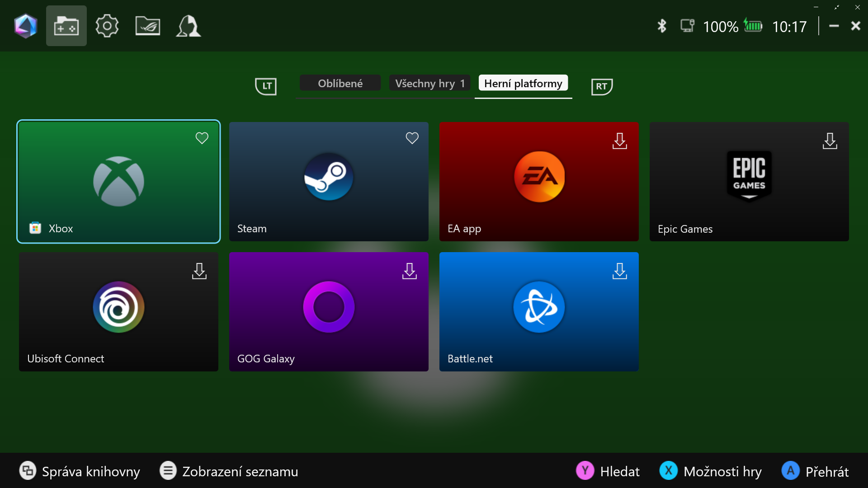
Task: Download Ubisoft Connect via arrow icon
Action: coord(199,271)
